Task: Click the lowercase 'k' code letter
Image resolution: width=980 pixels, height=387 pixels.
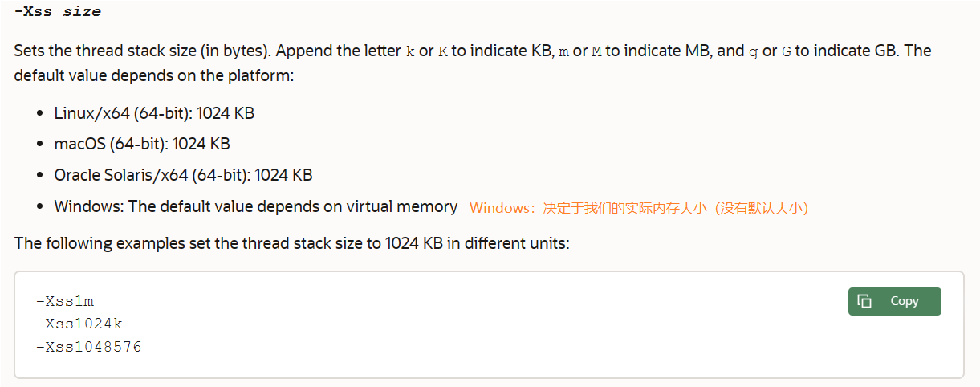Action: coord(411,51)
